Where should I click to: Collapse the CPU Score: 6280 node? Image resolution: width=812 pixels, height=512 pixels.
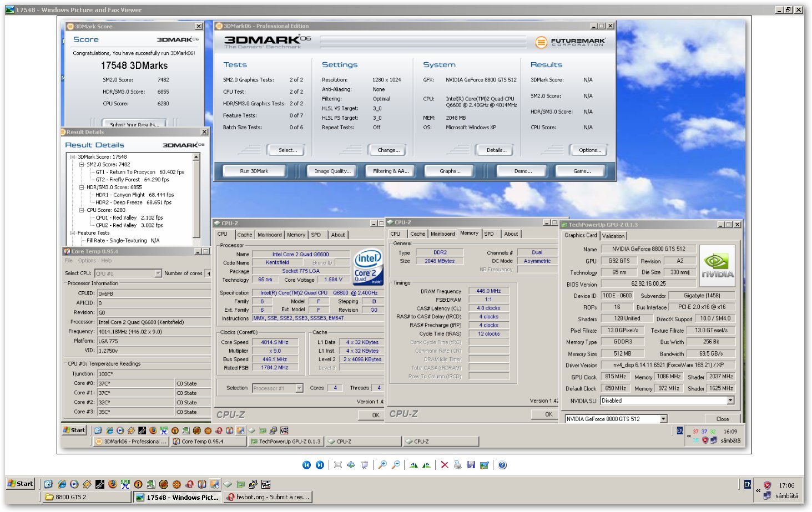click(x=82, y=210)
